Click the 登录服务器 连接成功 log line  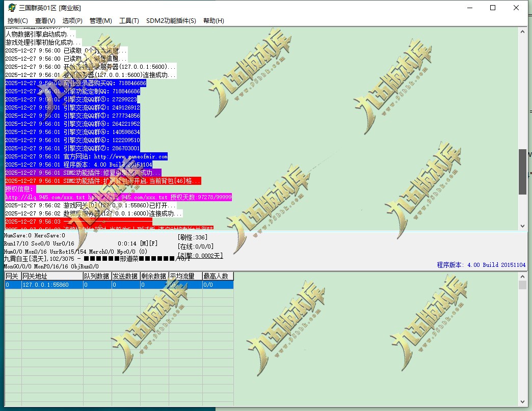[91, 75]
